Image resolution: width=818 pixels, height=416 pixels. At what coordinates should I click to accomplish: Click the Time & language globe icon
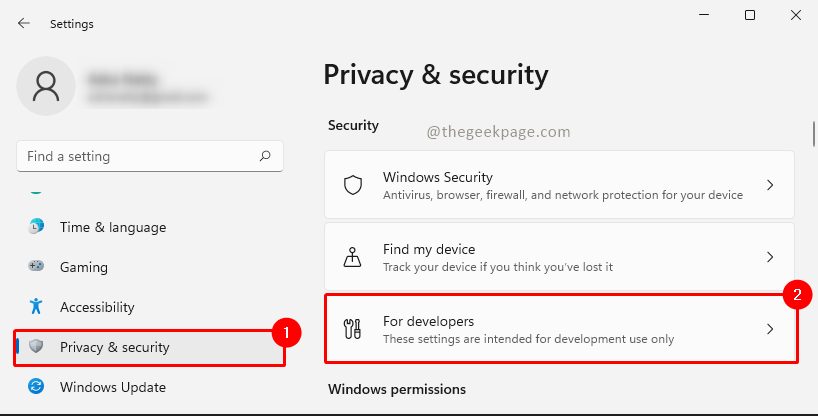click(37, 227)
